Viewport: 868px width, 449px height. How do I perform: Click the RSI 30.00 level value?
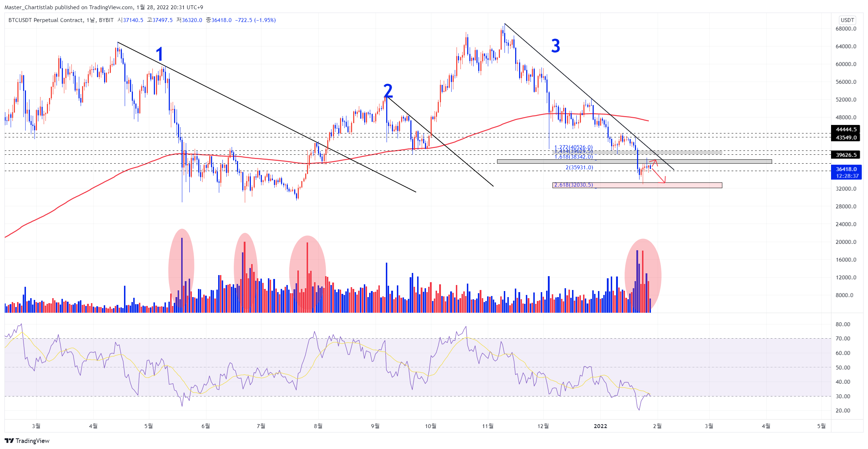point(843,396)
